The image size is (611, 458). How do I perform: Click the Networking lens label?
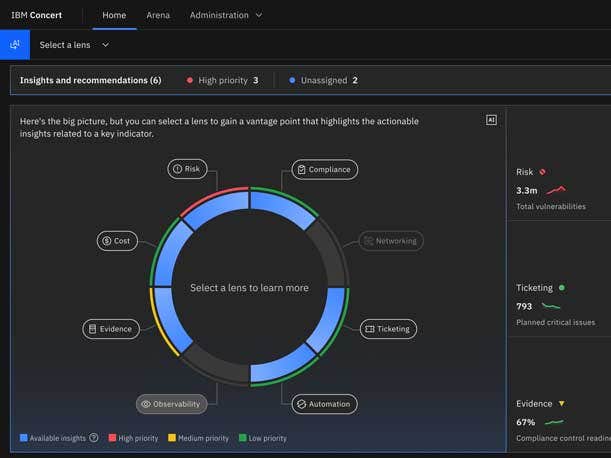tap(391, 241)
